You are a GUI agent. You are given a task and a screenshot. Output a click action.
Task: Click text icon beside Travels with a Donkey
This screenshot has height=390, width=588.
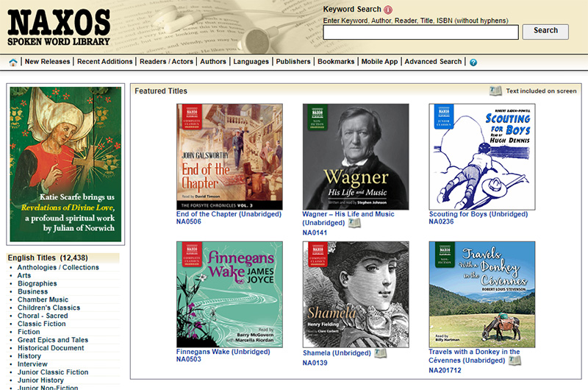pos(514,361)
